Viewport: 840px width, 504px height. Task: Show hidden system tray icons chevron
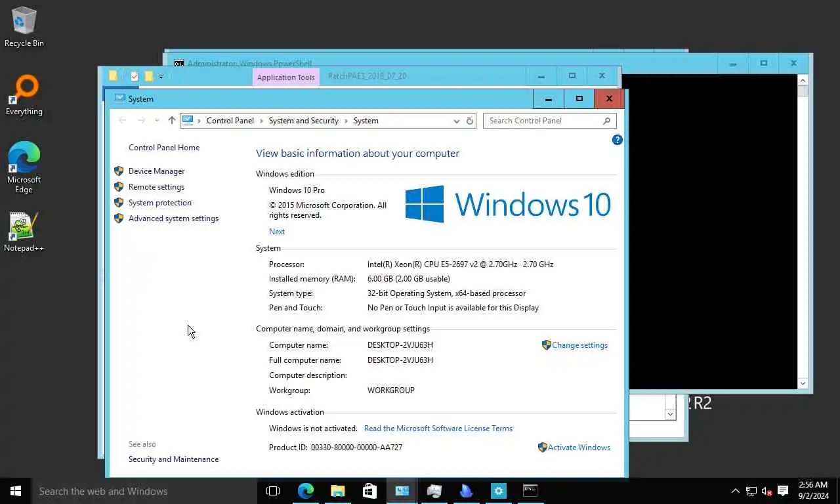tap(735, 491)
